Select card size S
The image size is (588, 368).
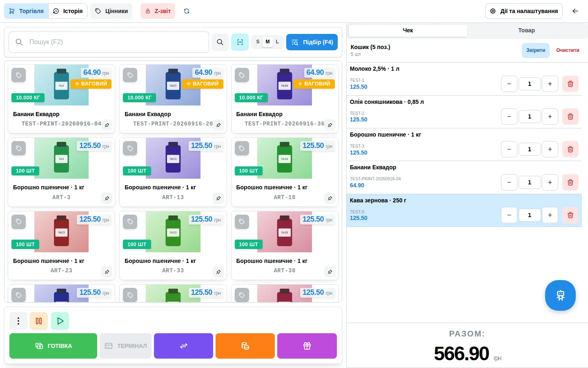258,42
